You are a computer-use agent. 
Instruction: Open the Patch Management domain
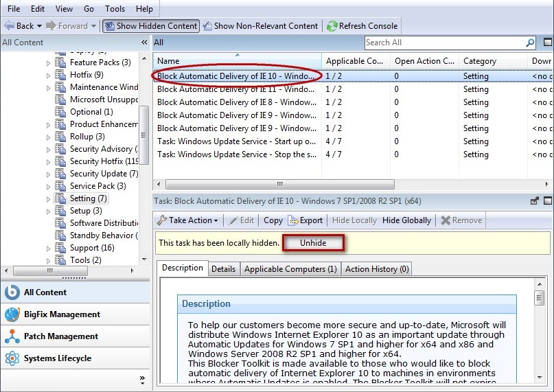(60, 336)
